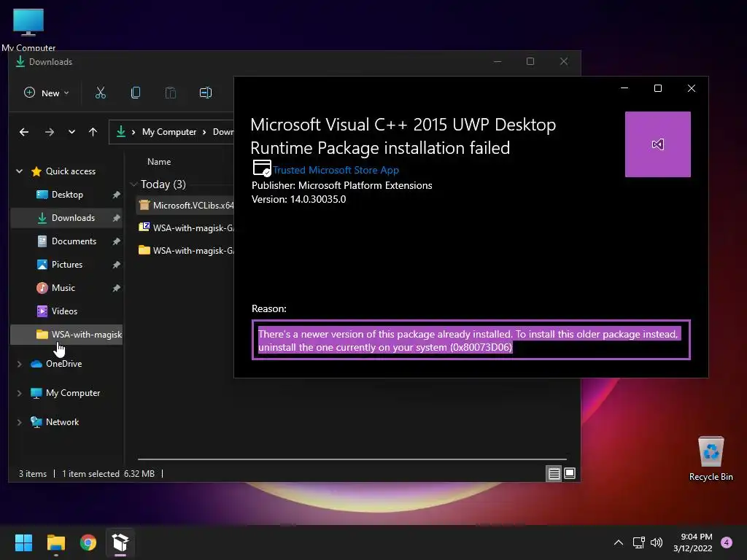Select the WSA-with-magisk folder in file list
Image resolution: width=747 pixels, height=560 pixels.
[186, 250]
